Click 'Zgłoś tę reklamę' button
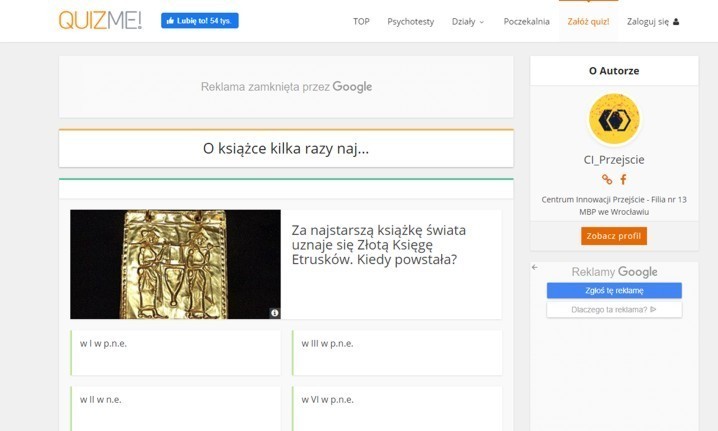This screenshot has height=431, width=718. pos(614,290)
